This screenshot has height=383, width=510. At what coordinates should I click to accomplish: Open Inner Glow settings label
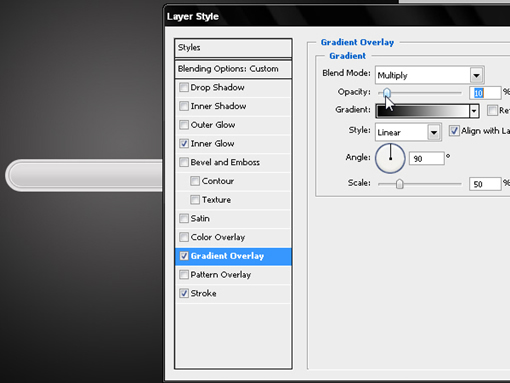(212, 143)
